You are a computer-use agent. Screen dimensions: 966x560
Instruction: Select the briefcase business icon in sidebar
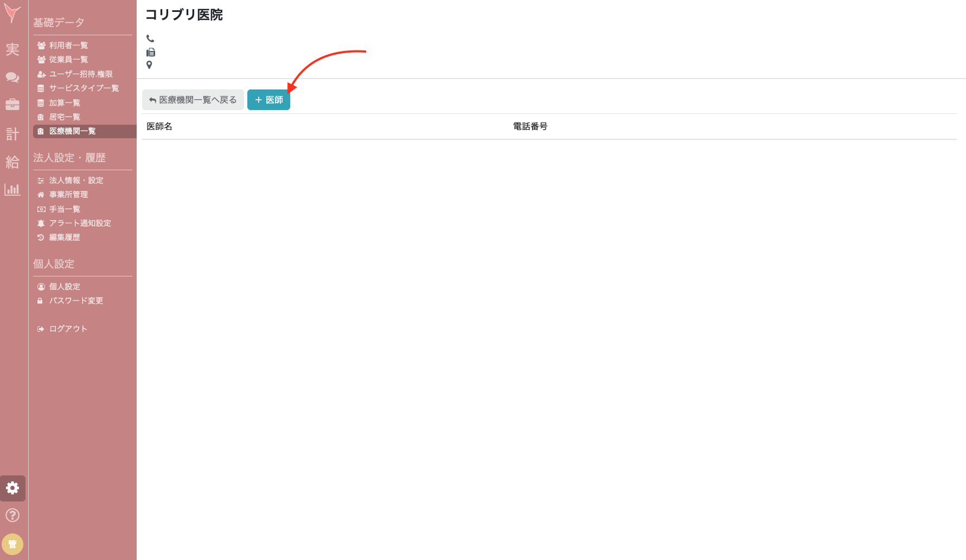[x=12, y=104]
